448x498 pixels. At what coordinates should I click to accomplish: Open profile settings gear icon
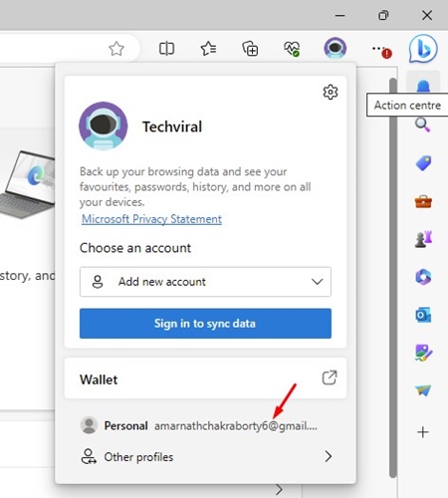point(331,92)
